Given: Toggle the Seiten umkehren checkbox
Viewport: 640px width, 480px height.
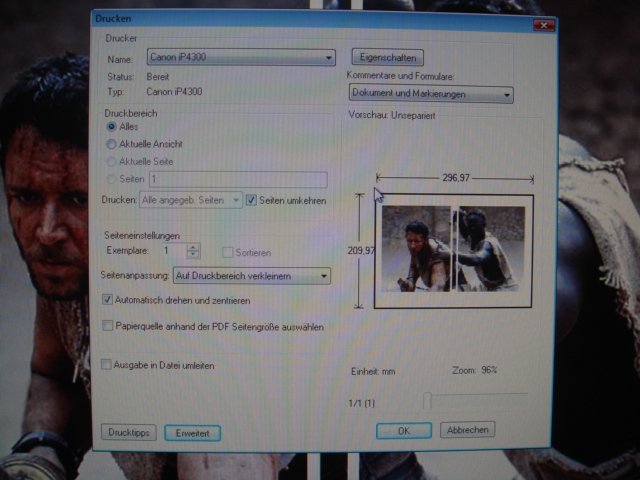Looking at the screenshot, I should coord(252,200).
